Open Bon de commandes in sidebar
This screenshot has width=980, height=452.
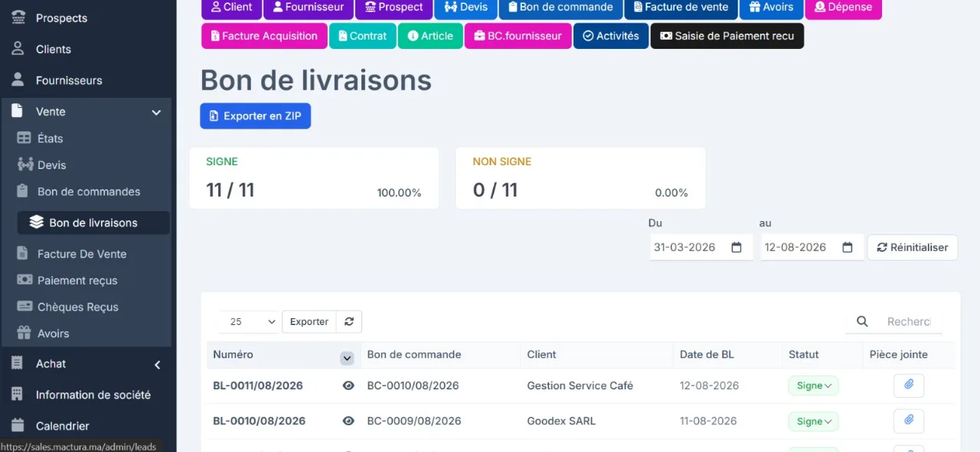point(89,192)
